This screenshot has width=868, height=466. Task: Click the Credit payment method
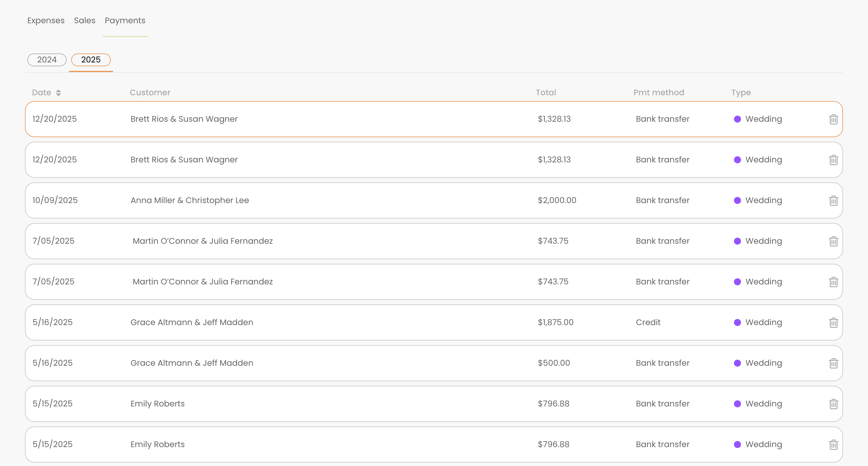(648, 322)
